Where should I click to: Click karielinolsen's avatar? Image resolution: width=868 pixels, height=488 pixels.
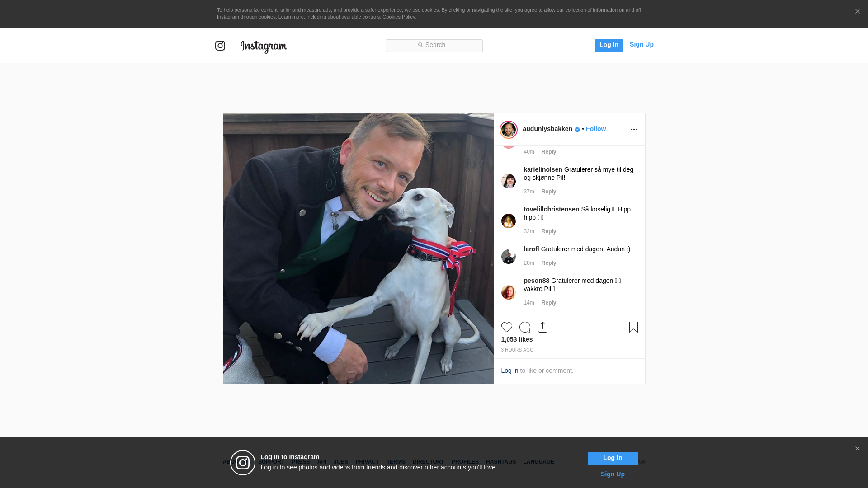click(x=509, y=181)
